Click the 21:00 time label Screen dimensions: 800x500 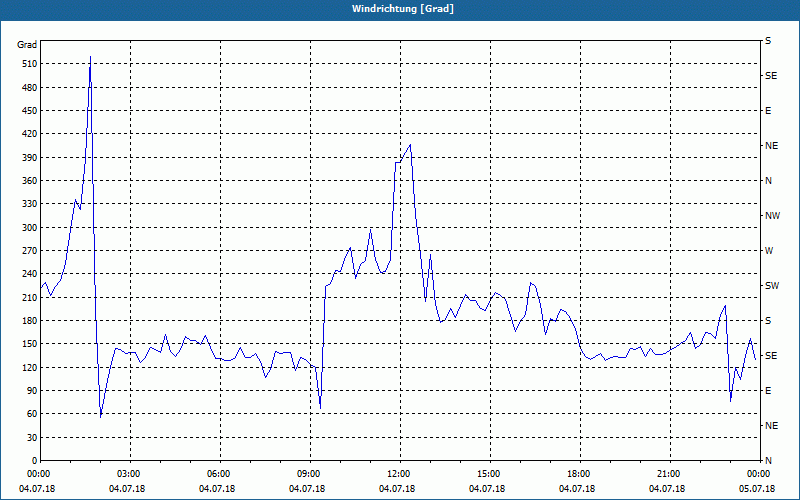(667, 473)
